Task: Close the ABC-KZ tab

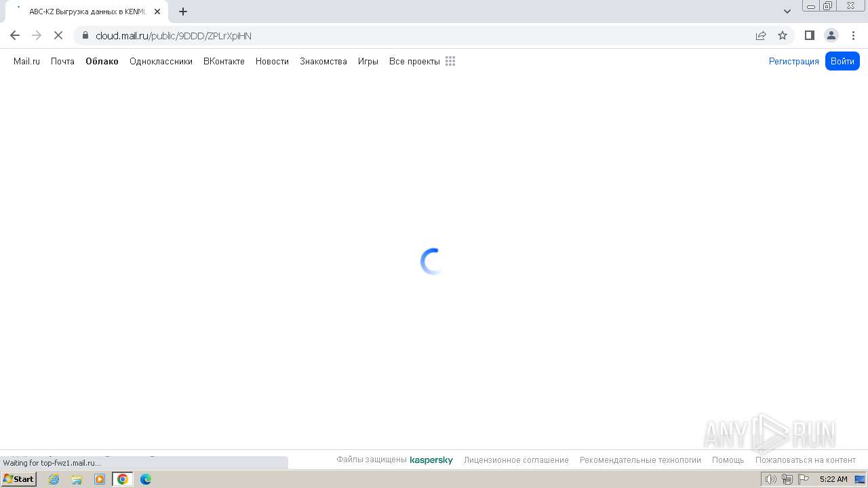Action: [157, 12]
